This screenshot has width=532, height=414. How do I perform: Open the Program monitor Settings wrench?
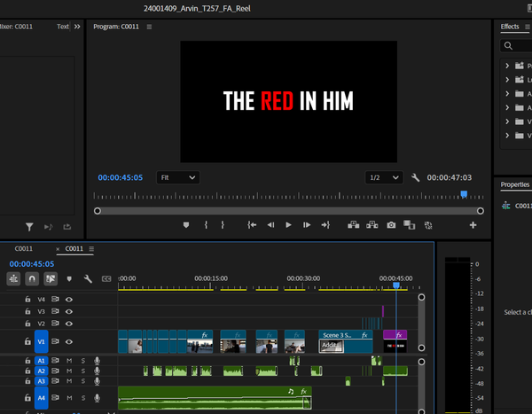(416, 177)
